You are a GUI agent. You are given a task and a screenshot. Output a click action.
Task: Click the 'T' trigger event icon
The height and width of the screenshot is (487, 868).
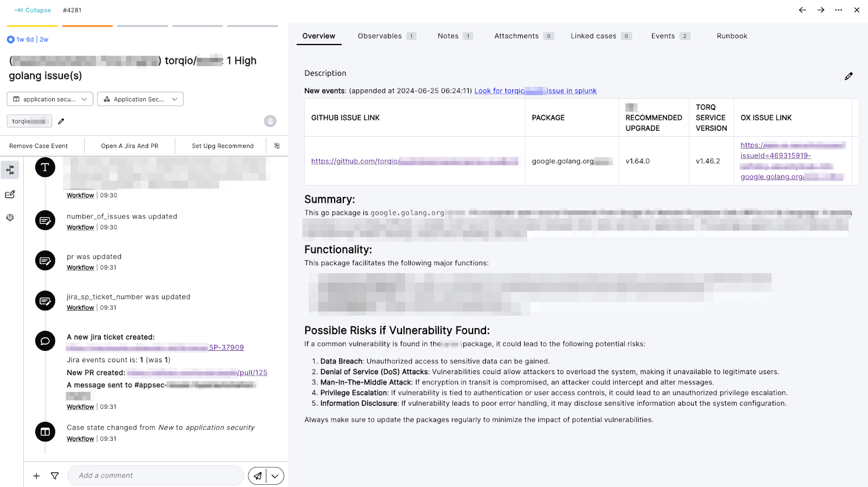45,167
